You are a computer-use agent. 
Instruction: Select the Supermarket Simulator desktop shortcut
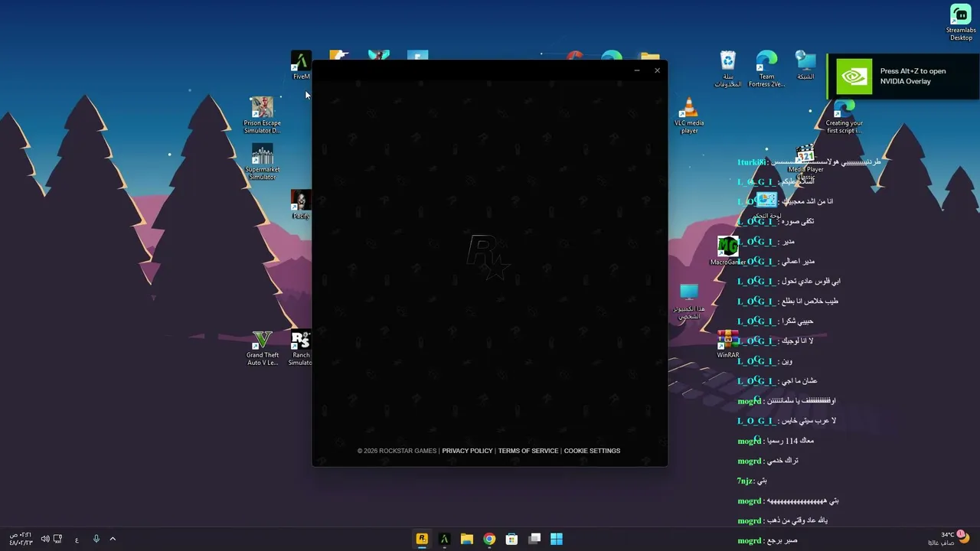pos(262,162)
